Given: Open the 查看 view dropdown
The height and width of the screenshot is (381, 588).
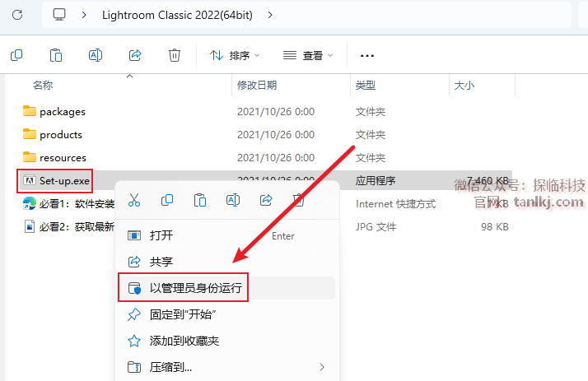Looking at the screenshot, I should coord(308,55).
